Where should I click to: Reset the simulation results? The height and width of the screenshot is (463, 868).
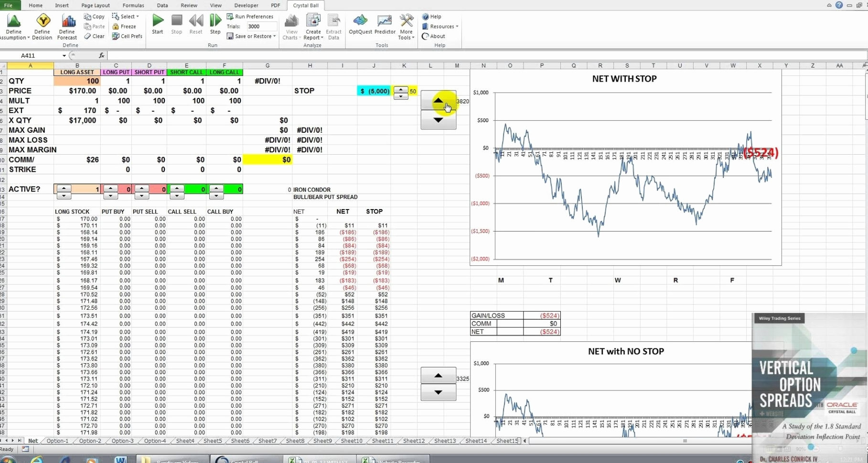[195, 21]
